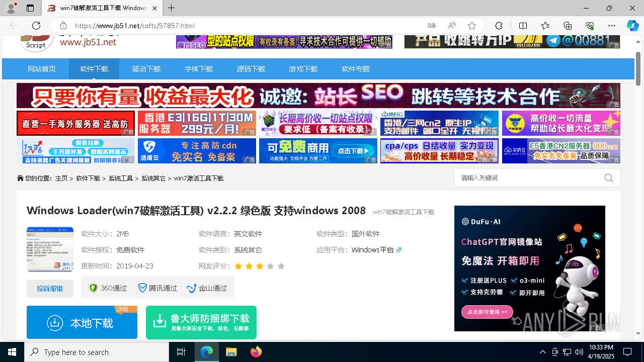Open 驱动下载 nav item
The image size is (644, 362).
[x=146, y=69]
